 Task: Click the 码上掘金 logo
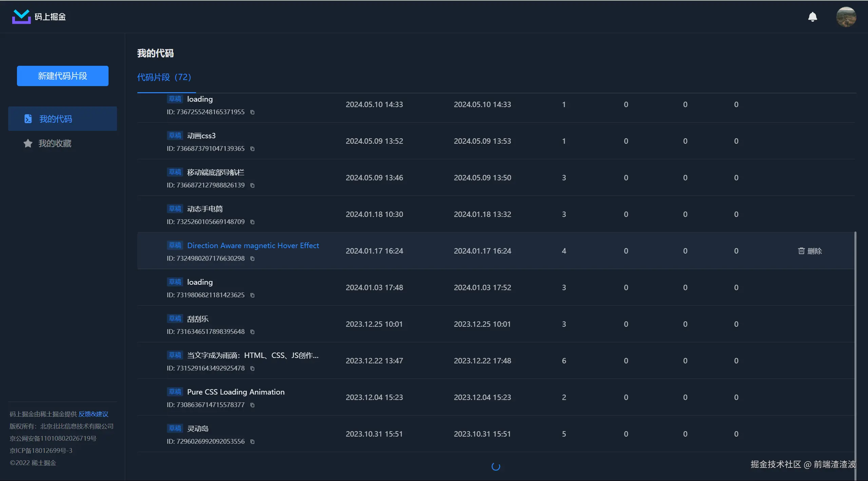click(x=39, y=17)
